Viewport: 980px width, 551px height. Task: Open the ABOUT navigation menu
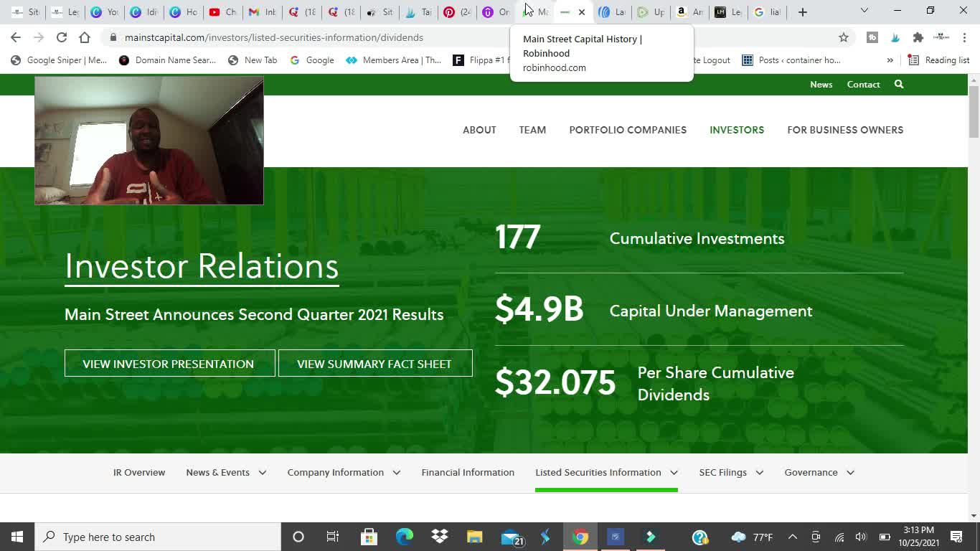click(479, 130)
